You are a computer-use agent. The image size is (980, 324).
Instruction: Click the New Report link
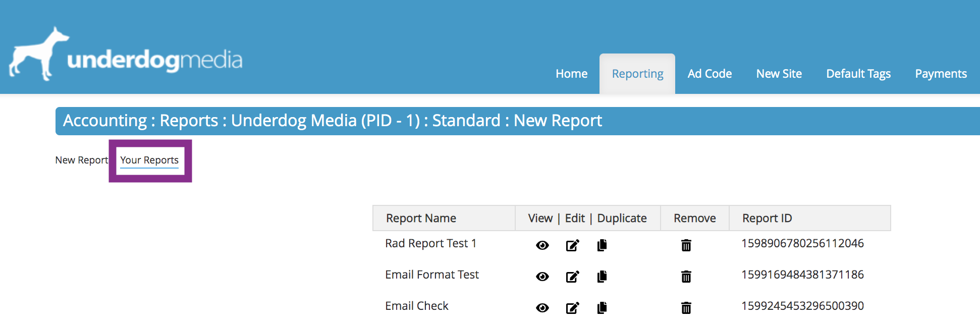tap(81, 160)
